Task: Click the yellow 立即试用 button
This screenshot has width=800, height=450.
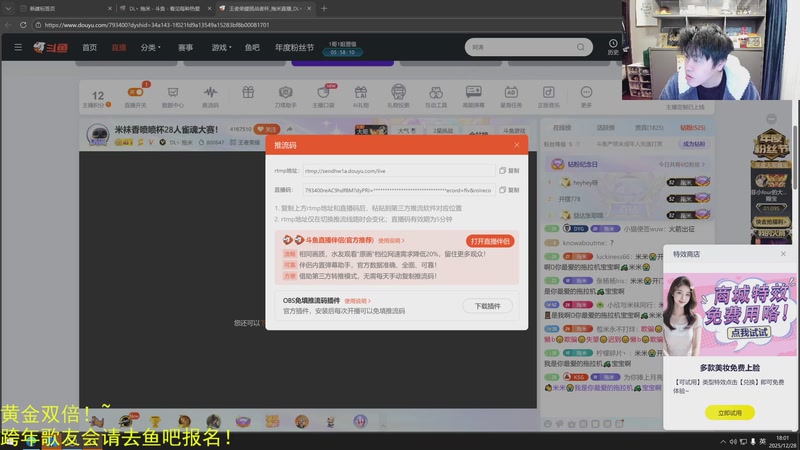Action: (730, 413)
